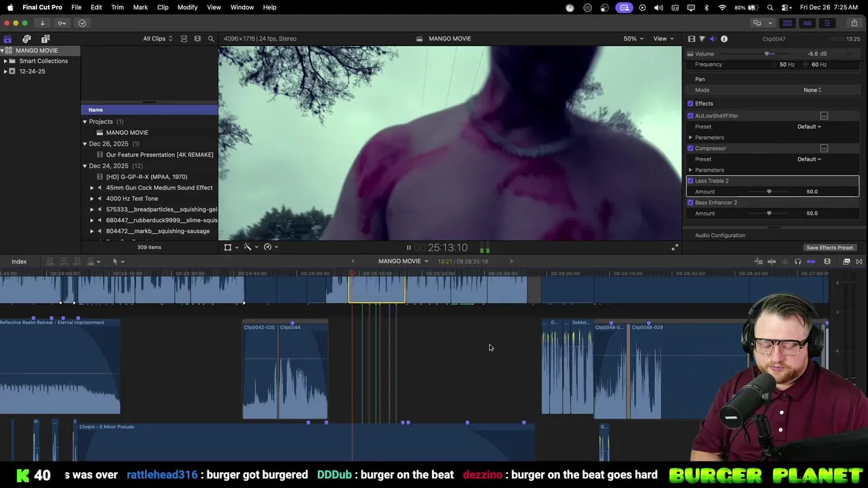The height and width of the screenshot is (488, 868).
Task: Open Background Tasks checkmark button
Action: click(82, 23)
